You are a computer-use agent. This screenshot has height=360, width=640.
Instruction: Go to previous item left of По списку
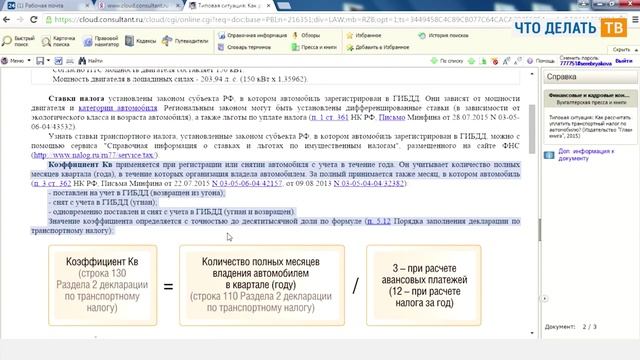(x=434, y=61)
